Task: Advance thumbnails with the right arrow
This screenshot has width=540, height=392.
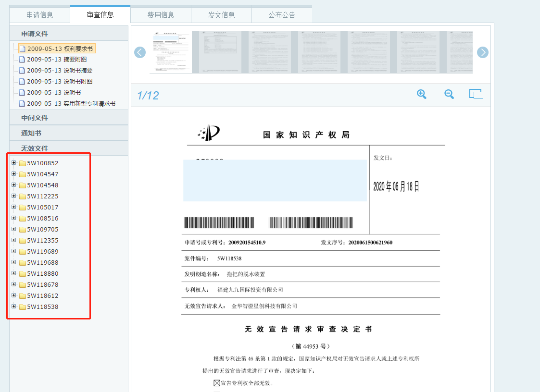Action: [x=482, y=52]
